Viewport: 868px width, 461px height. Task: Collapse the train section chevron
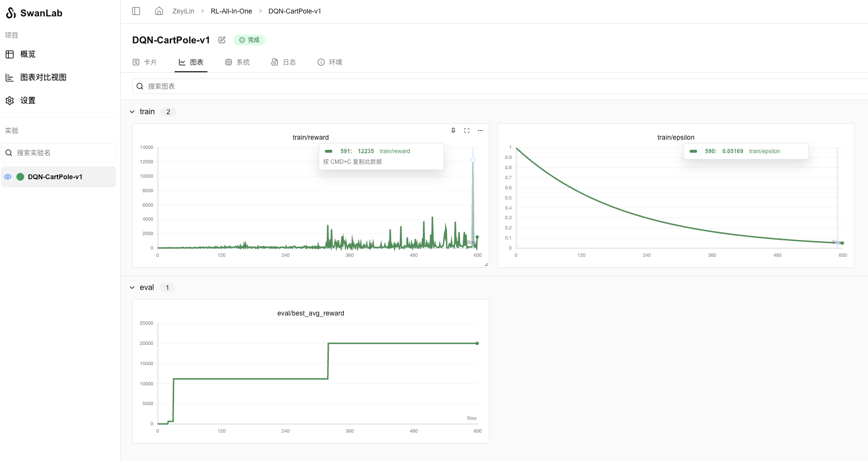click(x=132, y=112)
